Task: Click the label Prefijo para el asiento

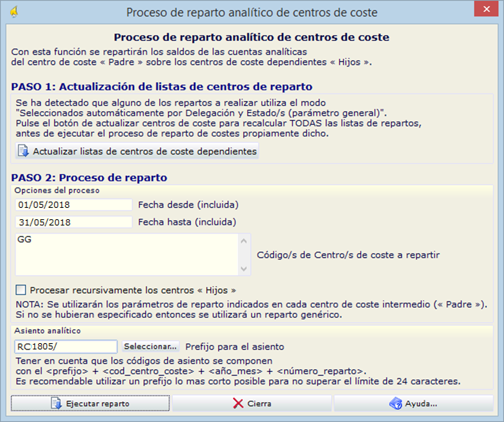Action: pyautogui.click(x=235, y=347)
